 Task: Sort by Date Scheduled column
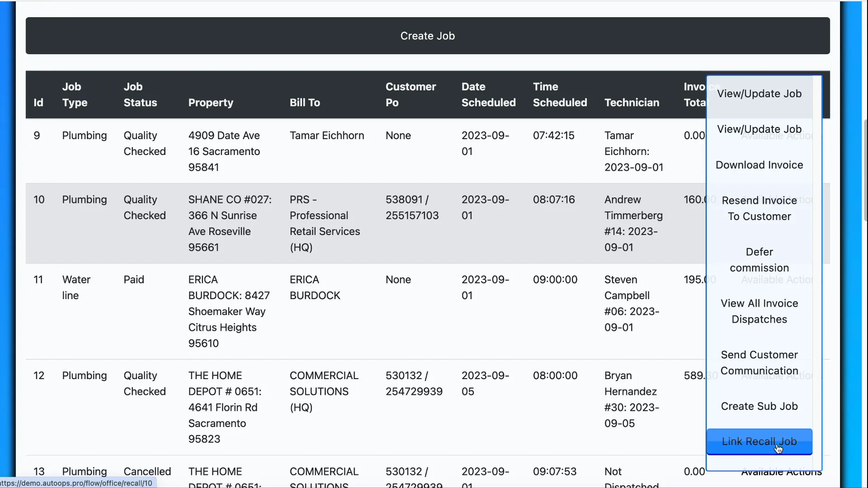[488, 94]
